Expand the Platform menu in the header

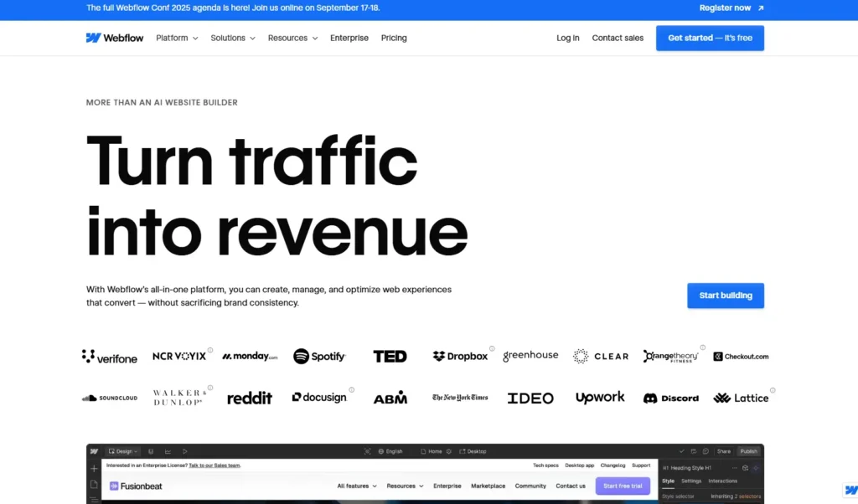177,39
